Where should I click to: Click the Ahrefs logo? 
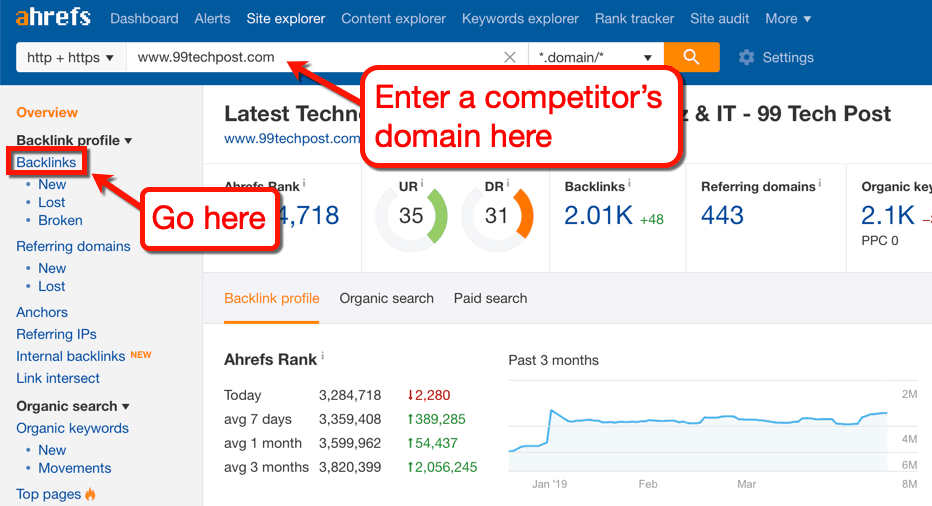pyautogui.click(x=53, y=17)
